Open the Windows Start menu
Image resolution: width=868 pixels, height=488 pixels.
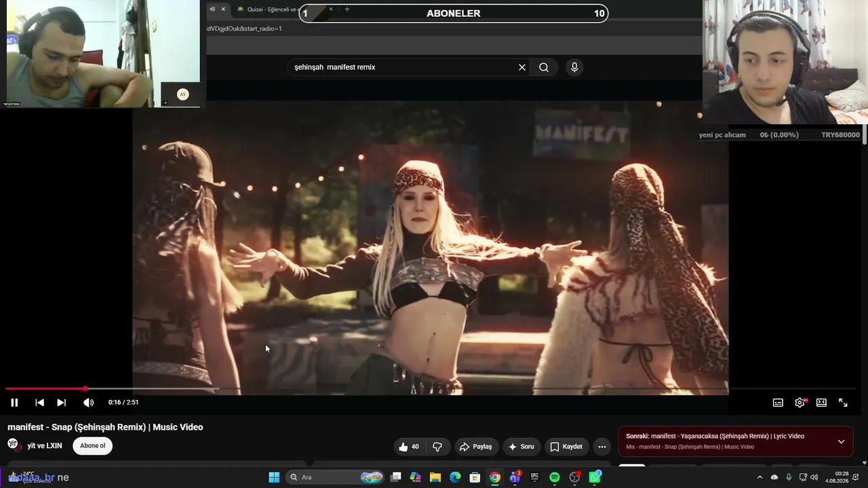click(x=274, y=477)
